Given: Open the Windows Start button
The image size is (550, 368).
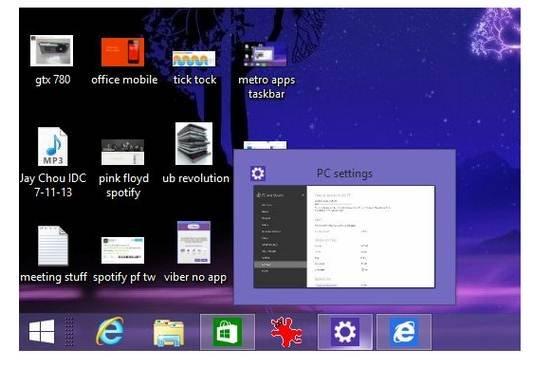Looking at the screenshot, I should 42,332.
